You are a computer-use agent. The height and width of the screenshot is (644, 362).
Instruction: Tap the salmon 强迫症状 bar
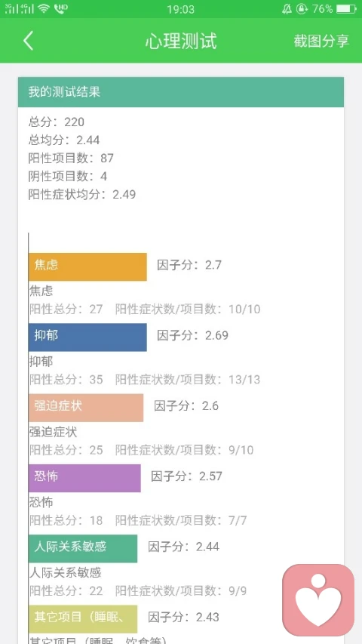coord(86,408)
